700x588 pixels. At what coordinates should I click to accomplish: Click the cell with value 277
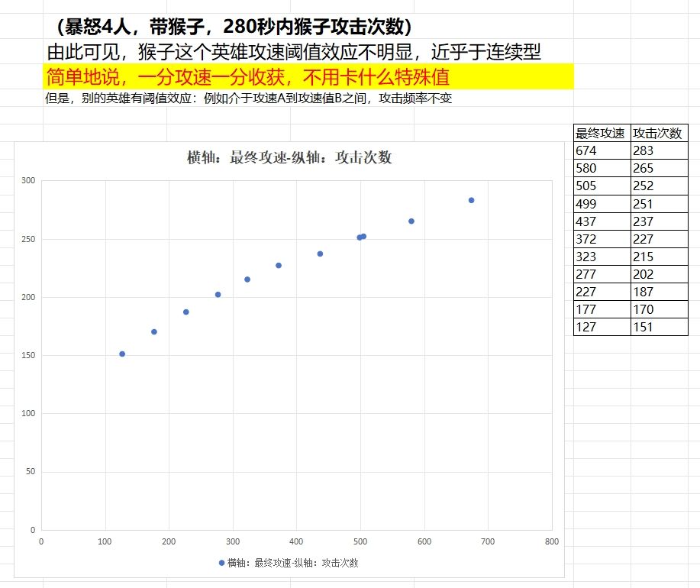click(x=602, y=274)
